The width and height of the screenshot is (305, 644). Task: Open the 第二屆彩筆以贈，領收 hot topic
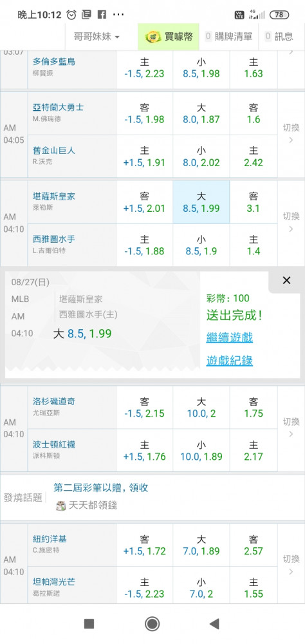pos(101,488)
